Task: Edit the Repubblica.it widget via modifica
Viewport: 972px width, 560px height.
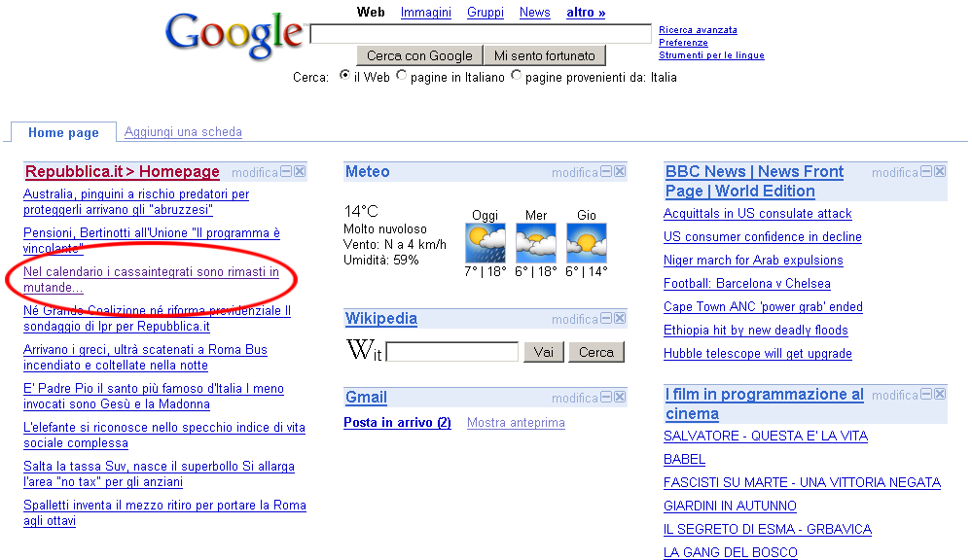Action: [x=255, y=172]
